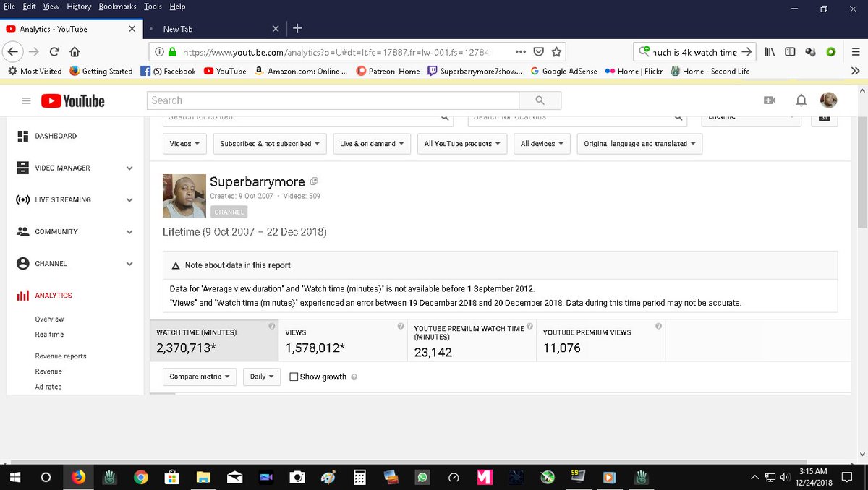Open the YouTube guide hamburger menu
Screen dimensions: 868x490
pyautogui.click(x=27, y=101)
